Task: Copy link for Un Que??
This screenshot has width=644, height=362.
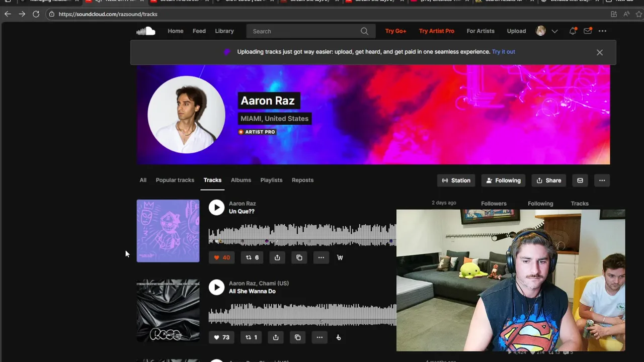Action: [299, 257]
